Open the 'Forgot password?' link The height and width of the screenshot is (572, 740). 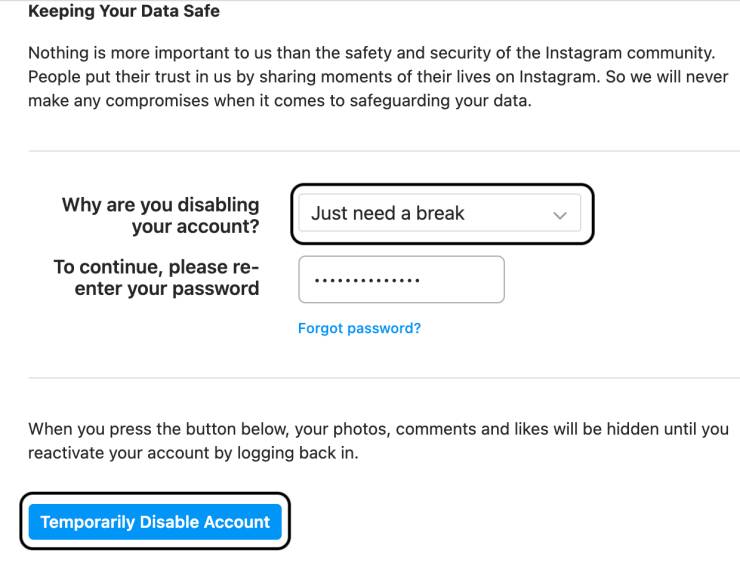359,328
